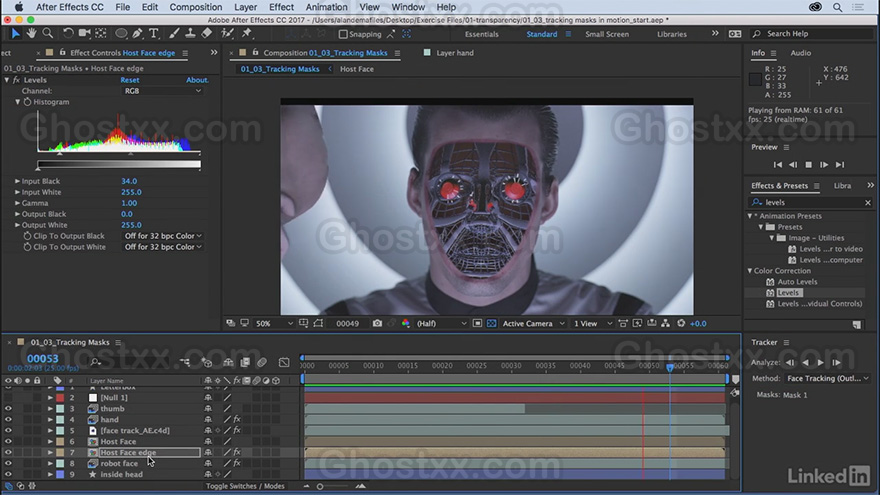Select the Hand tool
Image resolution: width=880 pixels, height=495 pixels.
click(31, 34)
